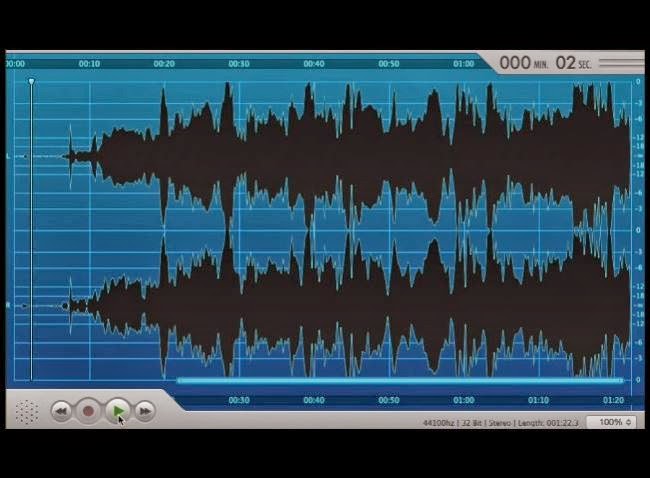Click the 00:20 mark on top ruler
This screenshot has width=650, height=478.
pos(164,63)
